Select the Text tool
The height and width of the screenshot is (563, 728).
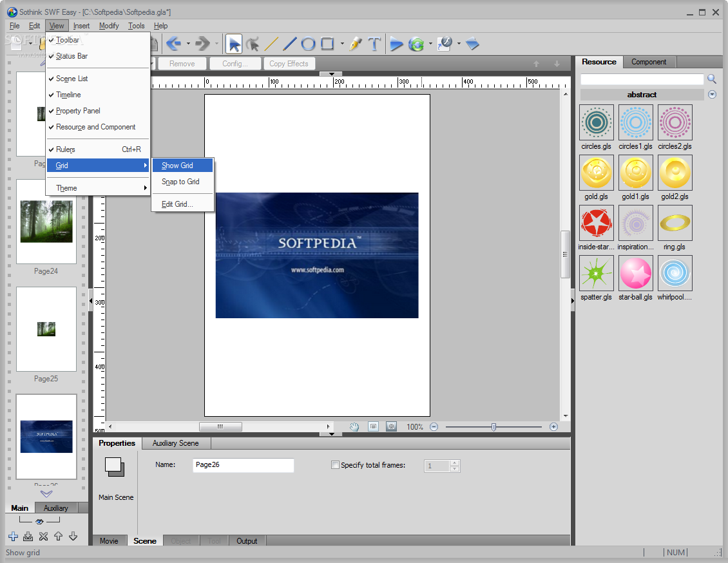[374, 44]
